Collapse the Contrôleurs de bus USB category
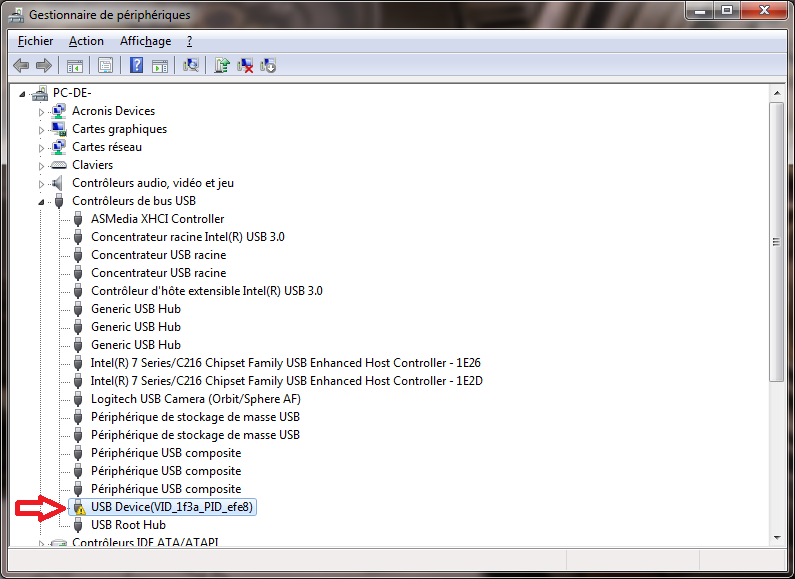 pos(41,202)
